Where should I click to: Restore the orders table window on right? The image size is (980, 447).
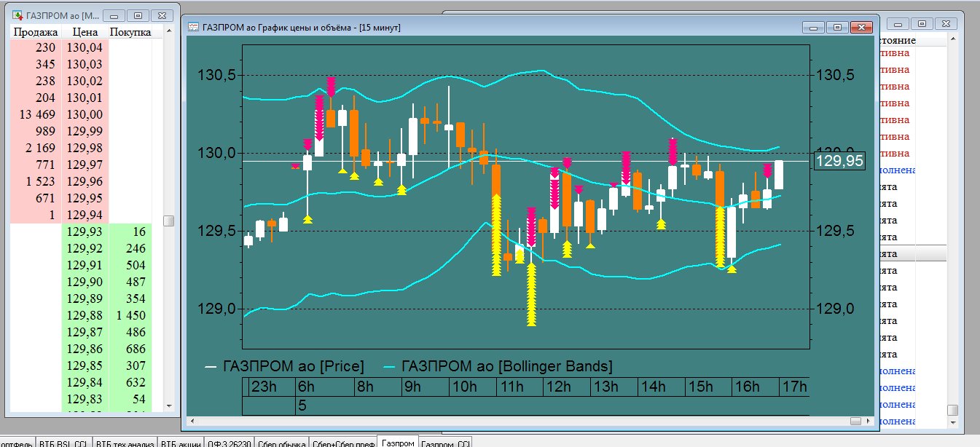[922, 24]
